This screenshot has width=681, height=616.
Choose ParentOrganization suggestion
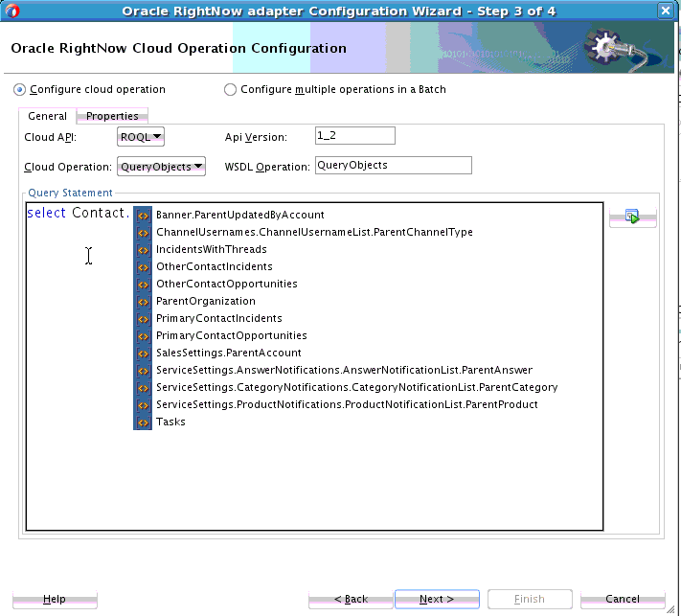pyautogui.click(x=206, y=302)
